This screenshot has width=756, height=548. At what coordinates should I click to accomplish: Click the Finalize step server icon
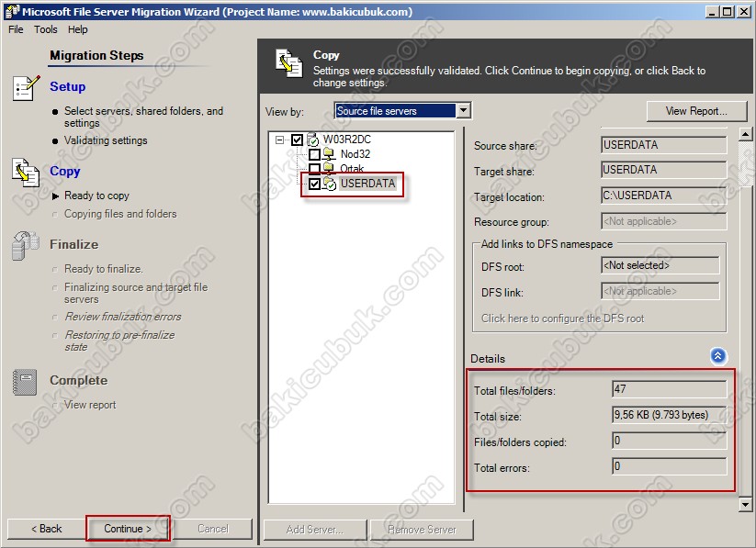click(26, 246)
